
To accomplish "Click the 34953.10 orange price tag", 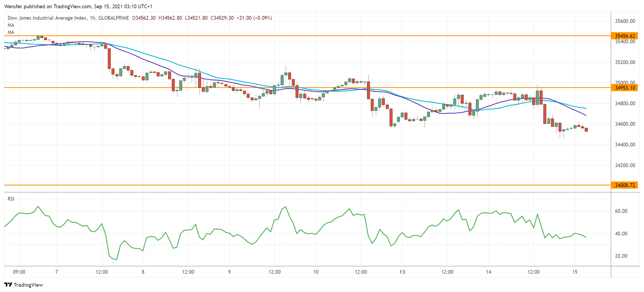I will coord(625,88).
